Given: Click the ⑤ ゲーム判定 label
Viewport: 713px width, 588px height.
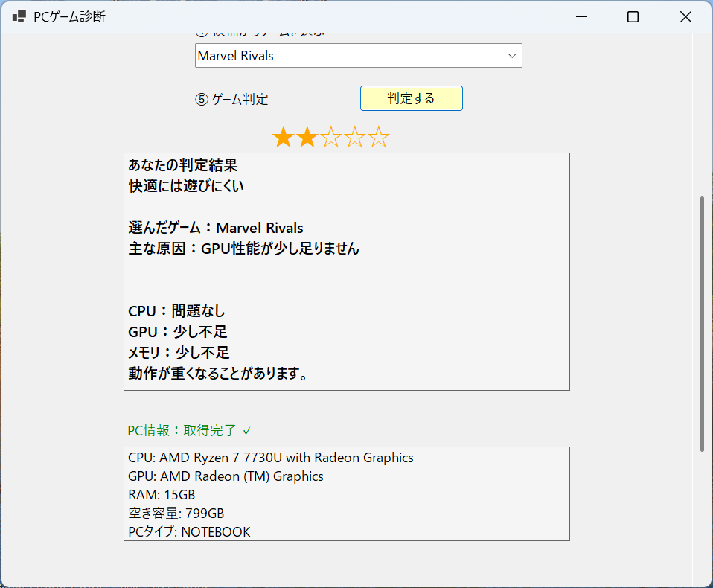Looking at the screenshot, I should point(232,99).
